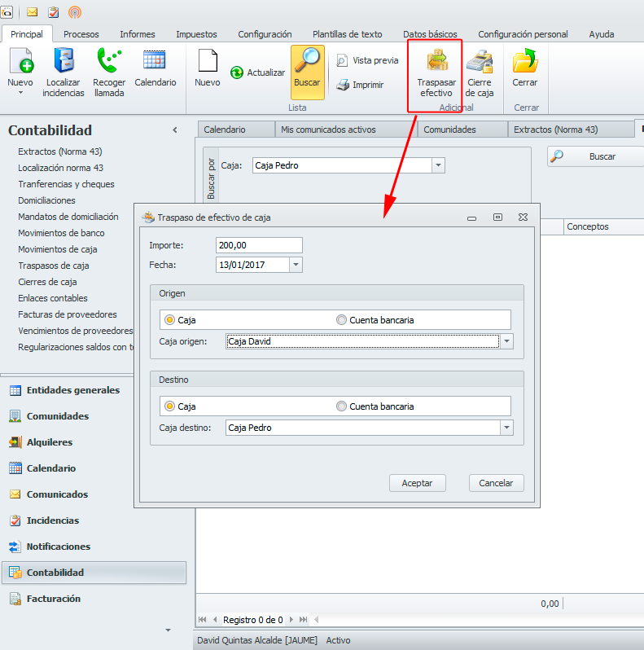The image size is (644, 650).
Task: Expand the Caja origen dropdown
Action: pos(507,341)
